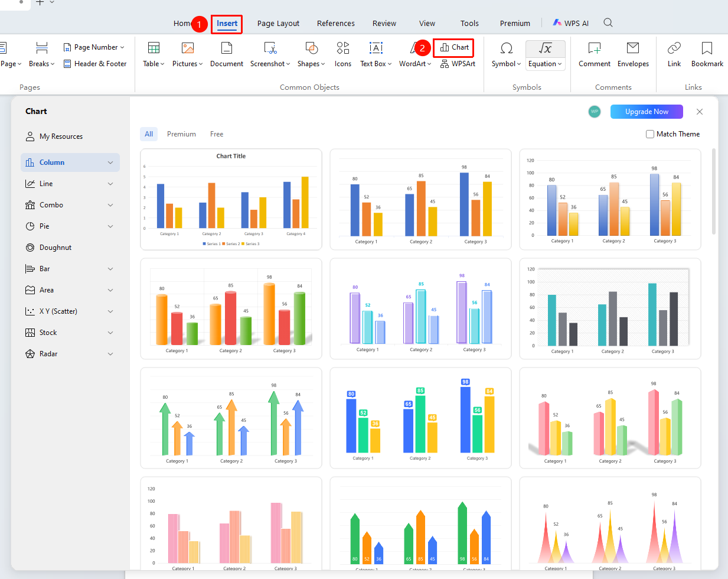Viewport: 728px width, 579px height.
Task: Open Header & Footer
Action: pyautogui.click(x=95, y=64)
